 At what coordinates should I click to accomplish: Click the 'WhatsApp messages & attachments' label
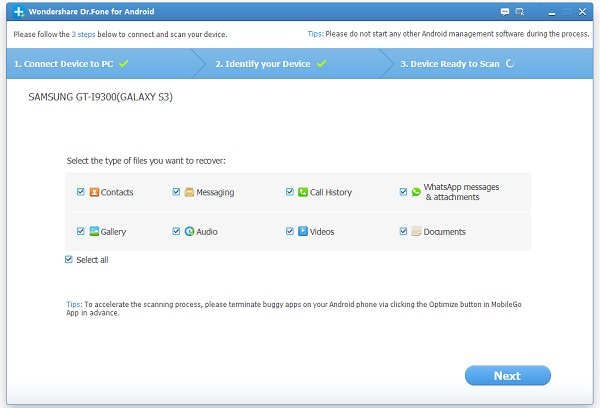461,192
